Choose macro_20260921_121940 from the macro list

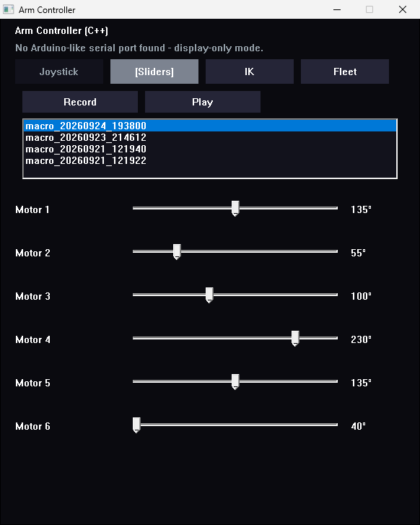[x=210, y=149]
